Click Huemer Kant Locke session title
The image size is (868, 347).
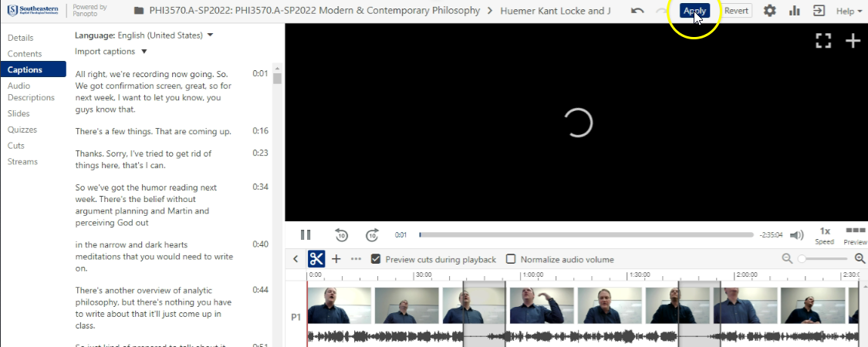556,11
